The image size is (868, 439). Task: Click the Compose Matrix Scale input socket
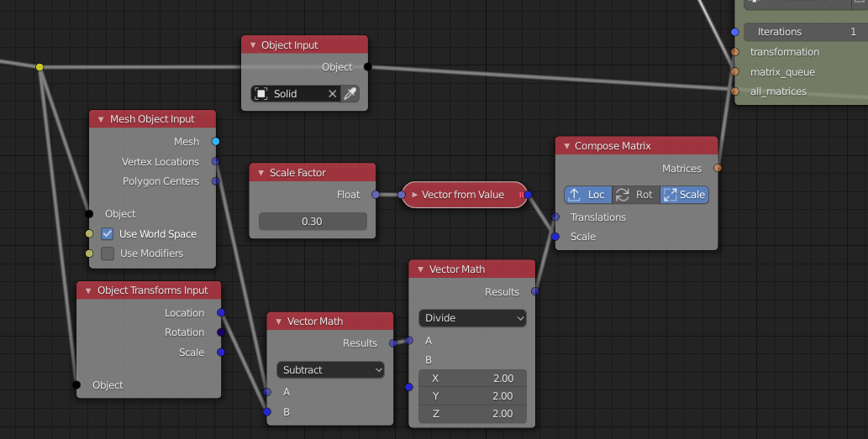coord(555,237)
